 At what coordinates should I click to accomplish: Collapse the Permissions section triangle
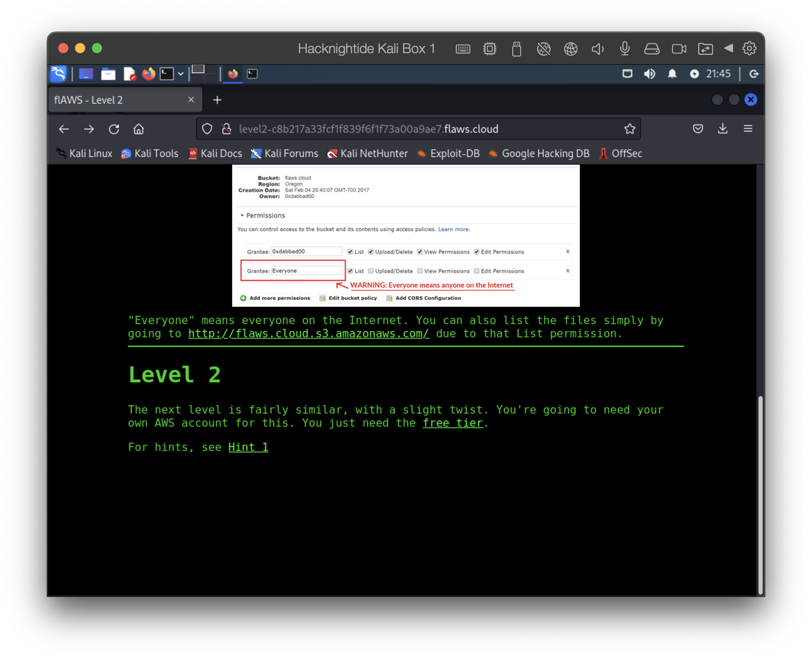(x=242, y=216)
